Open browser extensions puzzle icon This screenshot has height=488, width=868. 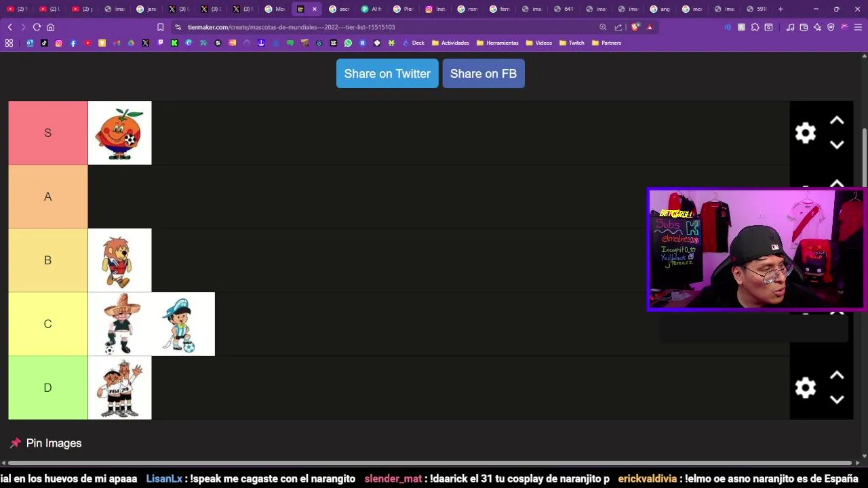[755, 27]
